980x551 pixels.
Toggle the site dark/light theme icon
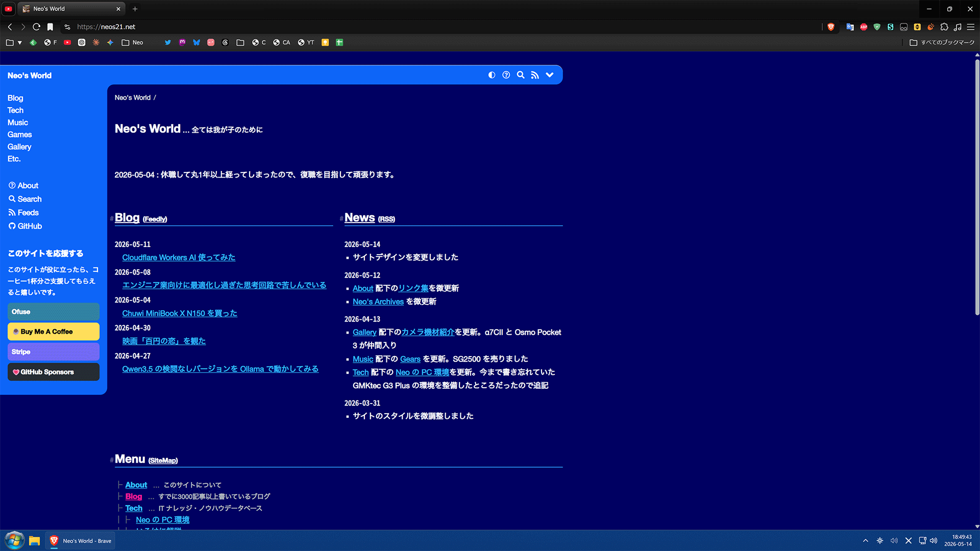coord(492,75)
